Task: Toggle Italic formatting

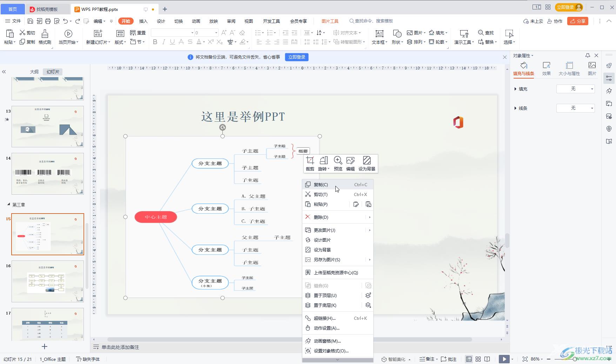Action: tap(163, 42)
